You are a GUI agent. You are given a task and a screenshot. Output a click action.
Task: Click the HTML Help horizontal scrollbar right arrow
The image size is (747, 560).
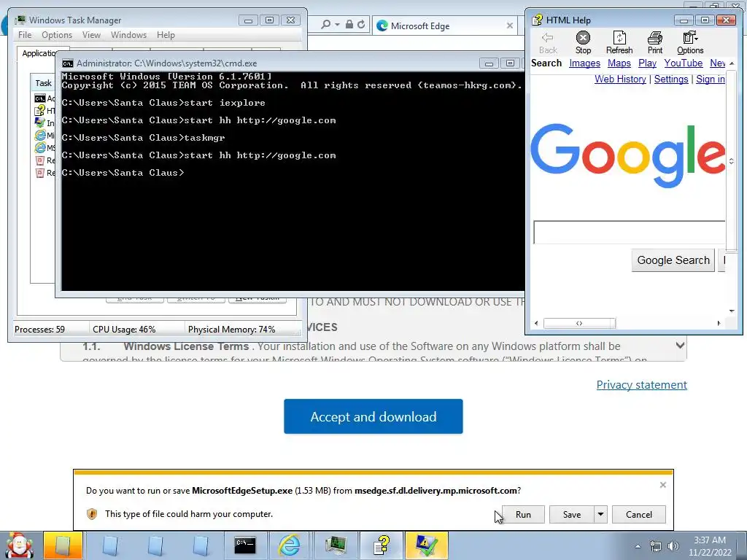coord(719,323)
